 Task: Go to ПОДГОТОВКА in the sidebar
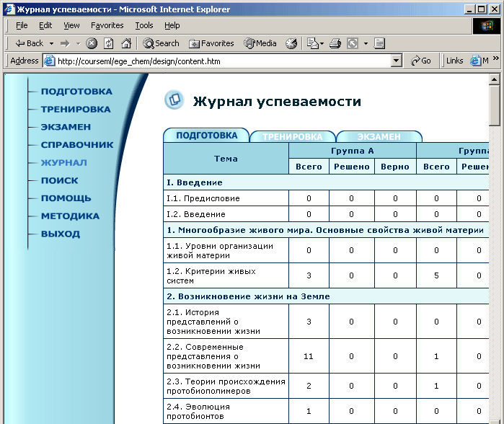pos(76,92)
